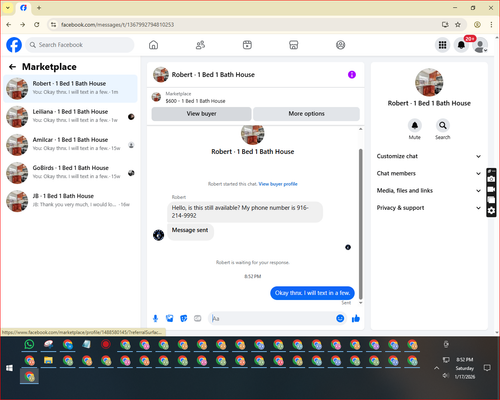Image resolution: width=500 pixels, height=400 pixels.
Task: Open the Friends icon in top nav
Action: pos(200,45)
